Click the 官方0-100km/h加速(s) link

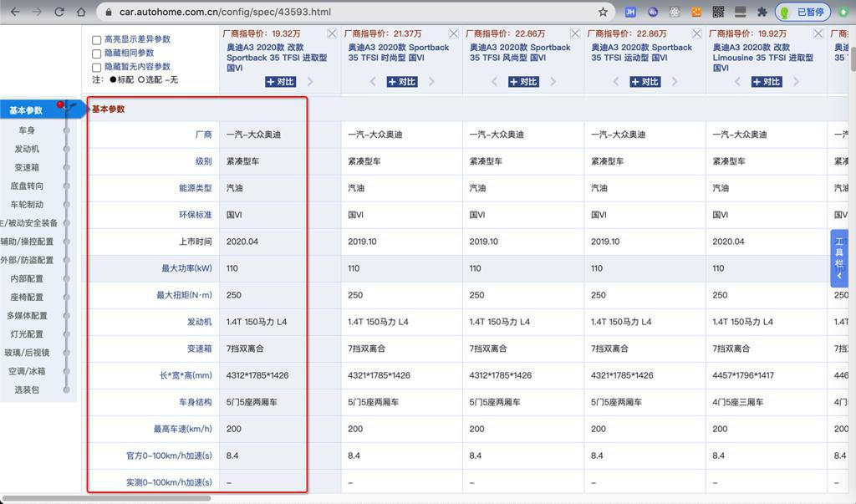pos(169,456)
